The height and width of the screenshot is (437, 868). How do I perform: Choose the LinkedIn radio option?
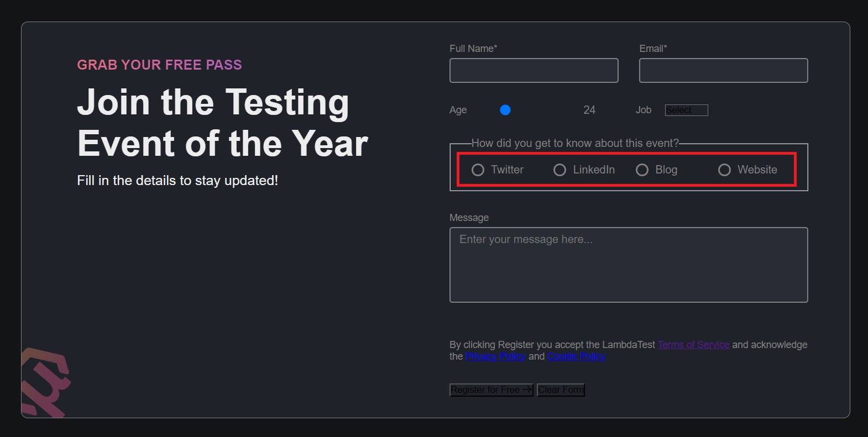pos(560,170)
